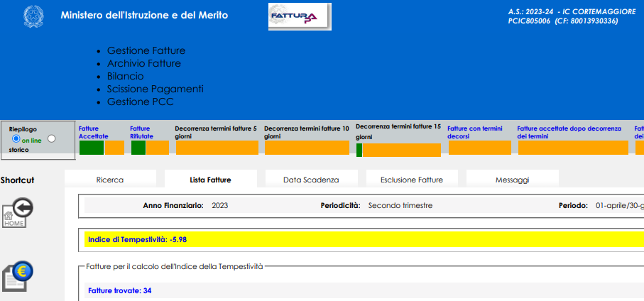The width and height of the screenshot is (644, 301).
Task: Select the 'on line' riepilogo radio button
Action: 16,139
